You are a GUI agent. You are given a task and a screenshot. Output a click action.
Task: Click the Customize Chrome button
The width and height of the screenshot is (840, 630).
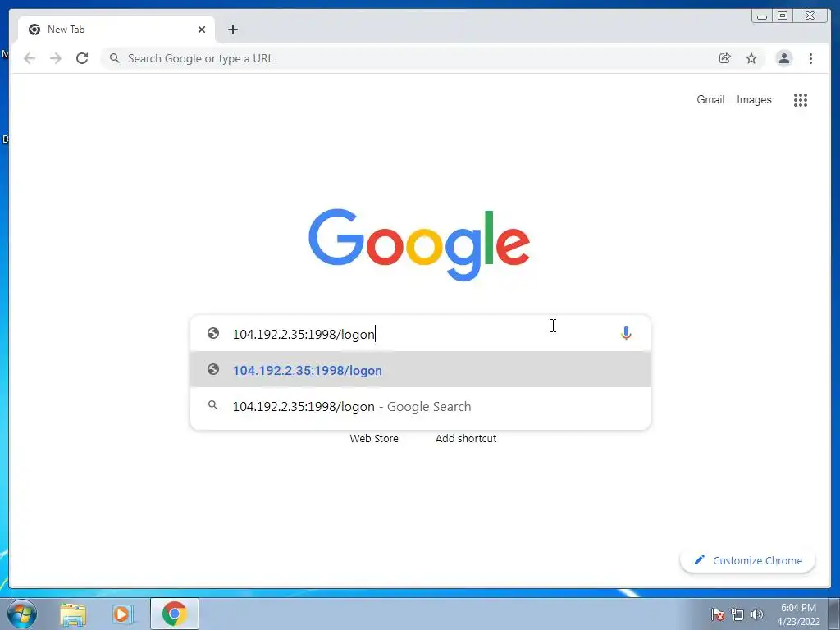[x=748, y=560]
